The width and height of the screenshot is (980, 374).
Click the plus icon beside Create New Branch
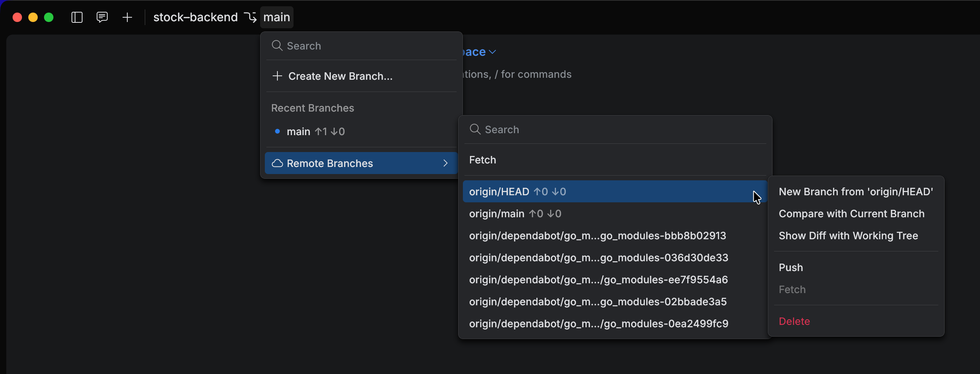(277, 76)
